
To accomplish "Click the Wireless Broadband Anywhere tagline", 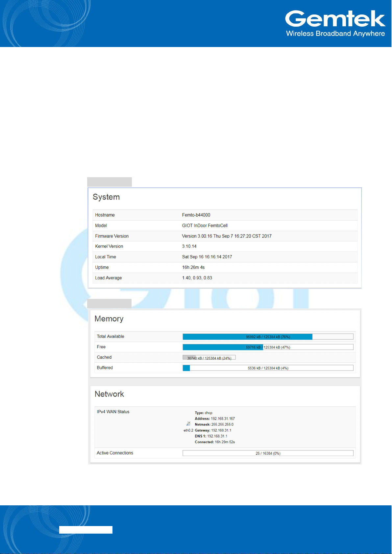I will point(335,34).
